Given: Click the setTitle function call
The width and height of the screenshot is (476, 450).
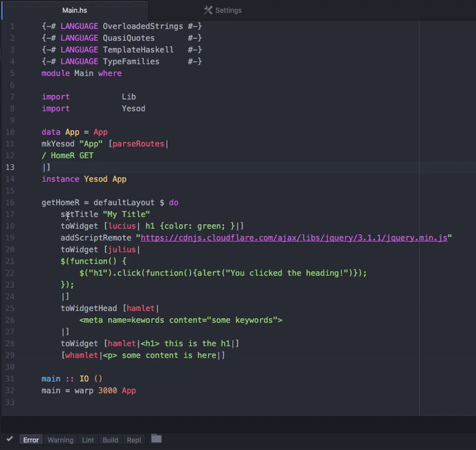Looking at the screenshot, I should 79,214.
